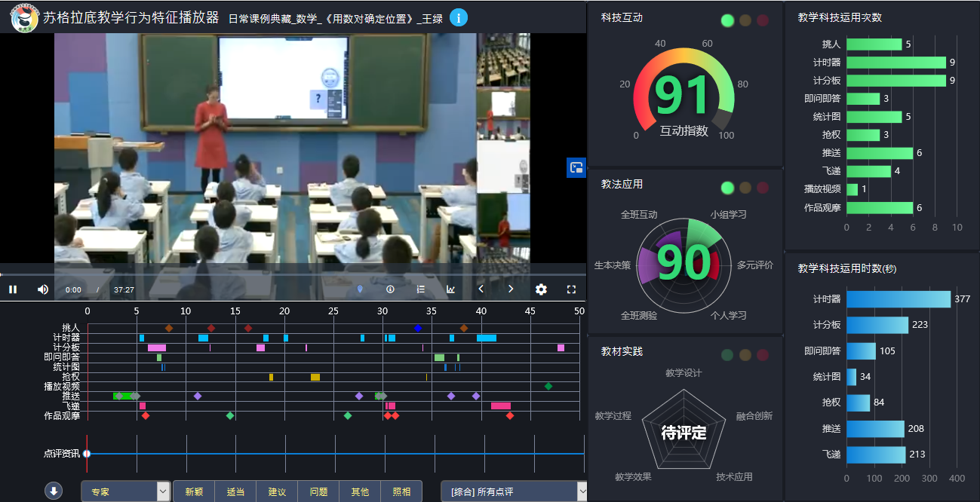980x502 pixels.
Task: Select the 新颖 comment tab
Action: 194,491
